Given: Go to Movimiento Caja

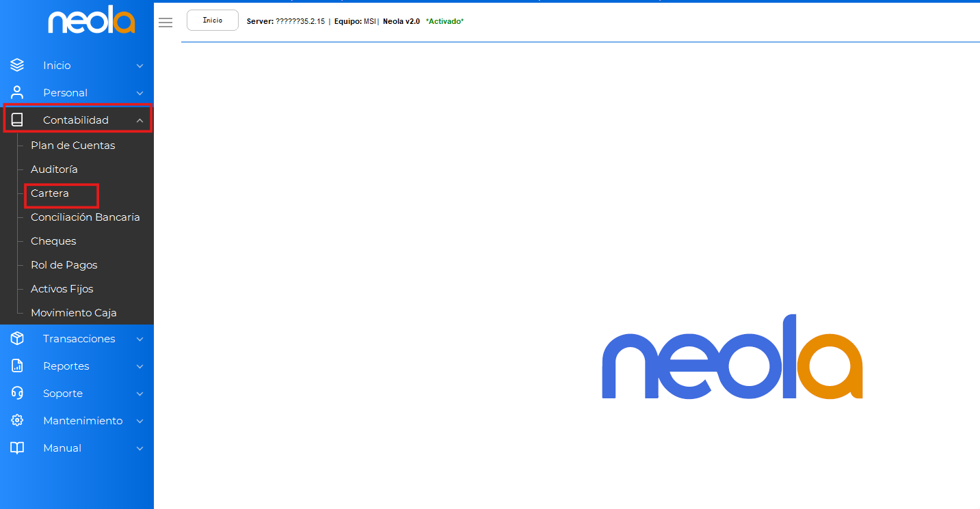Looking at the screenshot, I should click(x=73, y=313).
